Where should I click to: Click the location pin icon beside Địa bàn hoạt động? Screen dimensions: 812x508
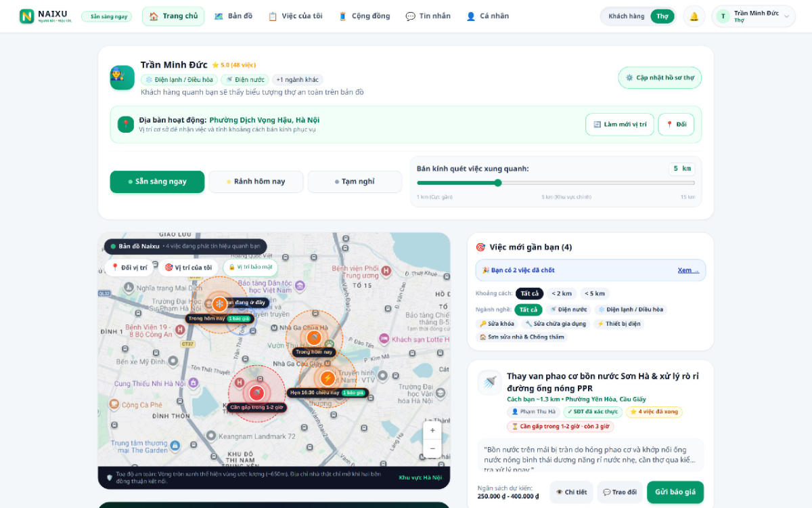(125, 124)
